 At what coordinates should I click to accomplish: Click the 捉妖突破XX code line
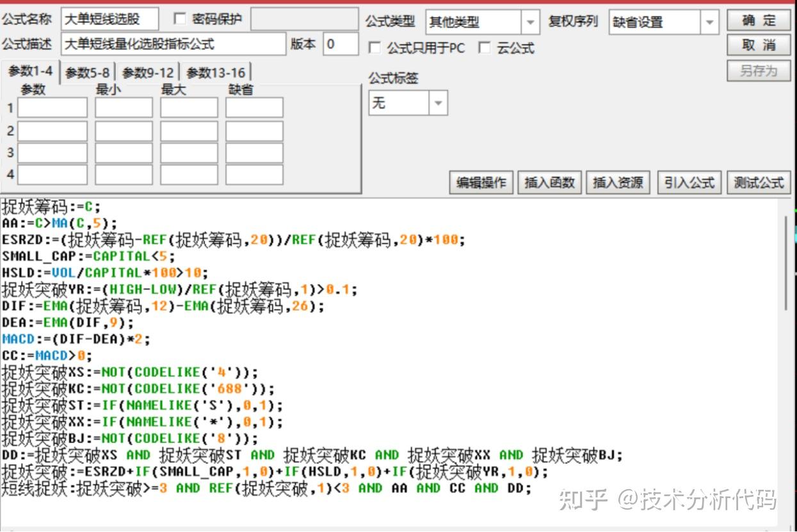click(x=142, y=422)
